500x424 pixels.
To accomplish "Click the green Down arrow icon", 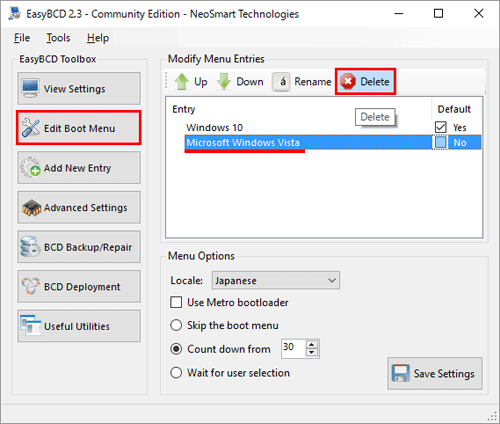I will pyautogui.click(x=224, y=81).
